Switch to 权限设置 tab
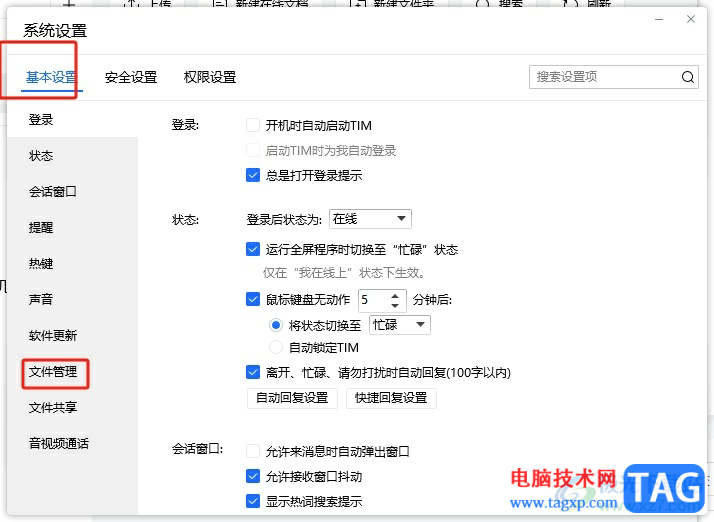 210,77
